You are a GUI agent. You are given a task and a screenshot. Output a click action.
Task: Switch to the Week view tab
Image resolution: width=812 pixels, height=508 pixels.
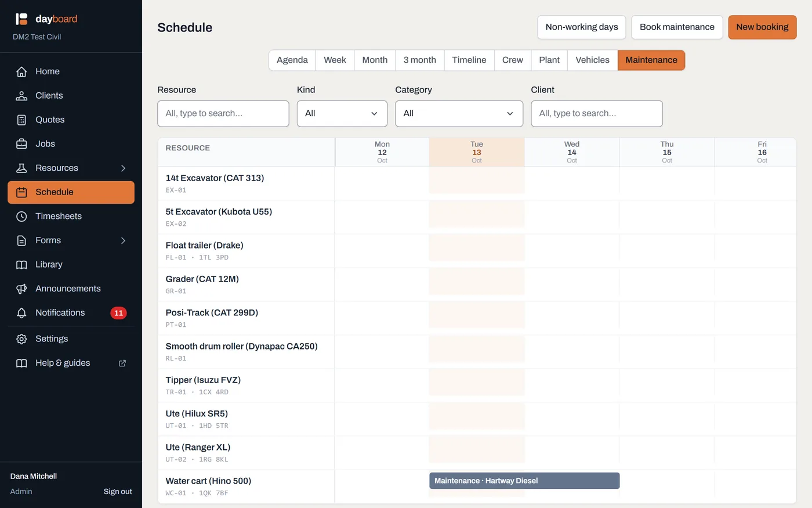point(335,60)
